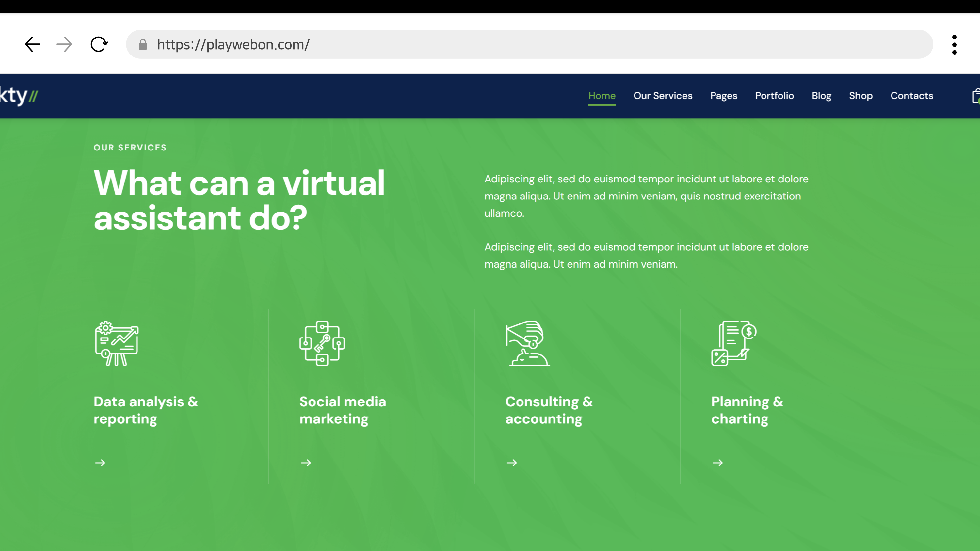Open the Consulting & accounting link

pyautogui.click(x=549, y=410)
